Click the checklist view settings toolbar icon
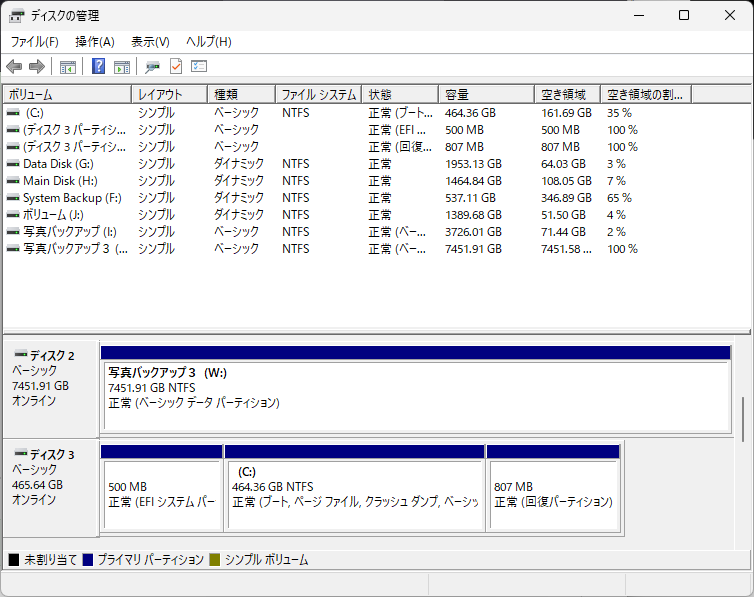754x597 pixels. [x=199, y=67]
